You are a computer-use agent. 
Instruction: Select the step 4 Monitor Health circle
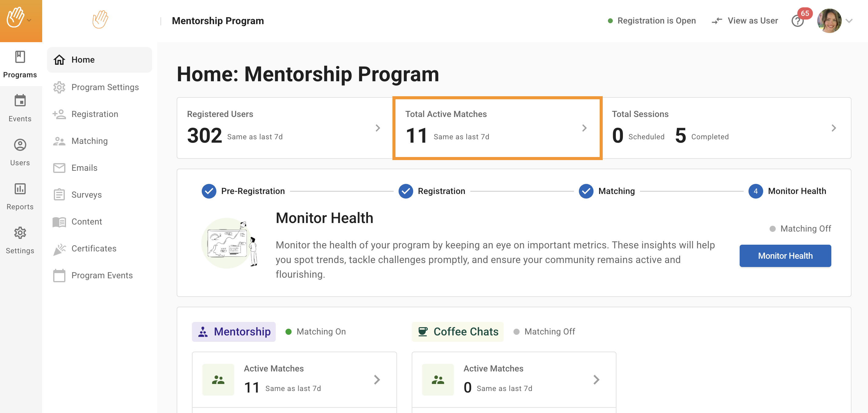(x=756, y=191)
